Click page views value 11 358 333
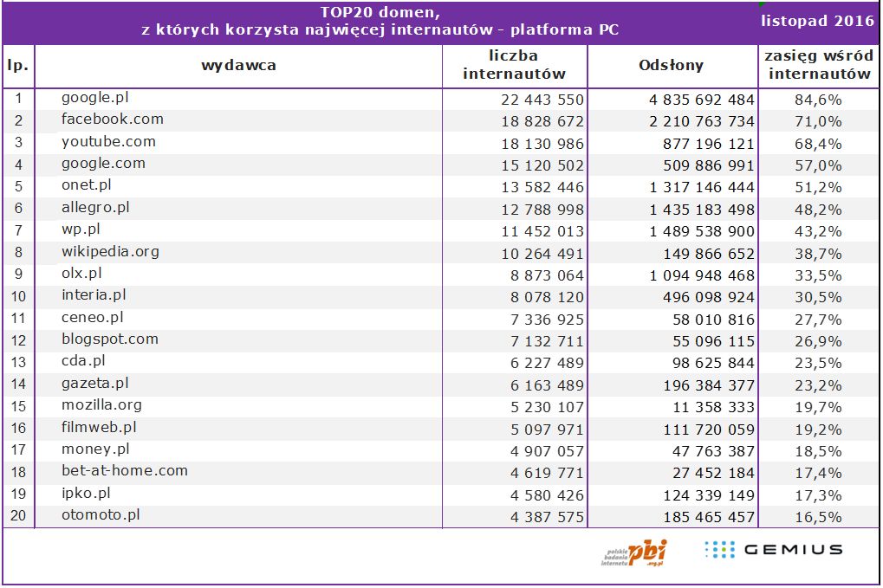 pyautogui.click(x=713, y=407)
